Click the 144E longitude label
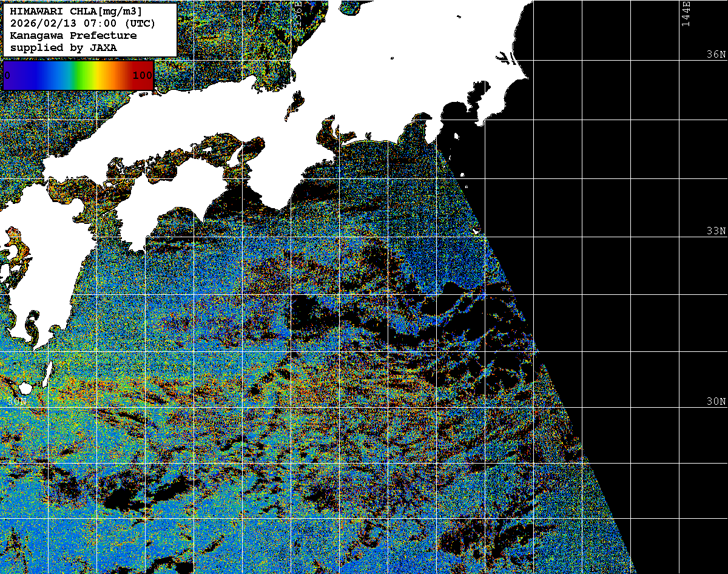This screenshot has width=728, height=574. click(686, 13)
